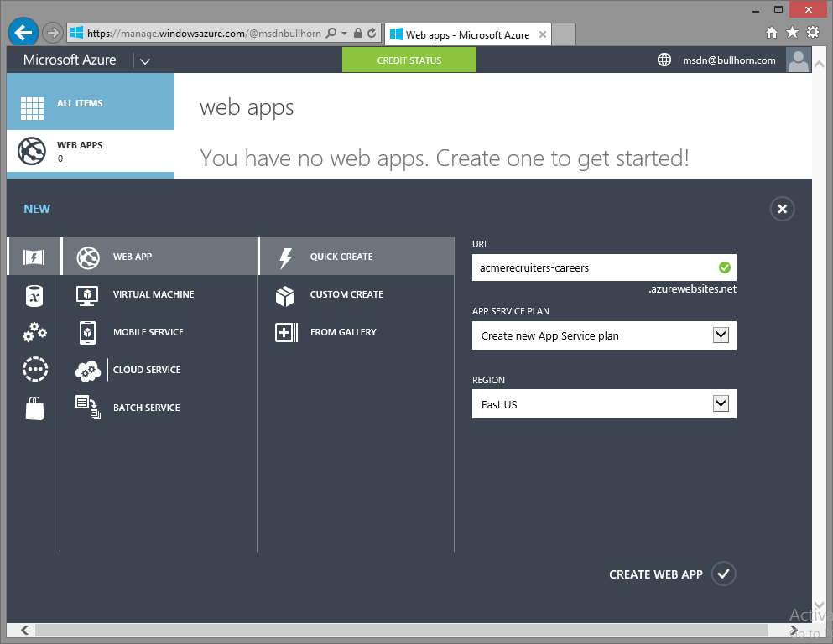
Task: Refresh the page with the reload icon
Action: point(372,33)
